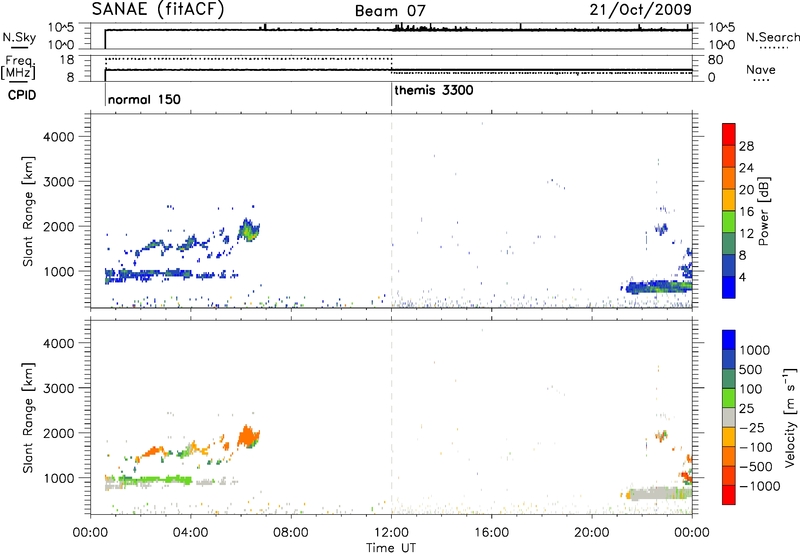Click the 08:00 time tick label

coord(290,533)
